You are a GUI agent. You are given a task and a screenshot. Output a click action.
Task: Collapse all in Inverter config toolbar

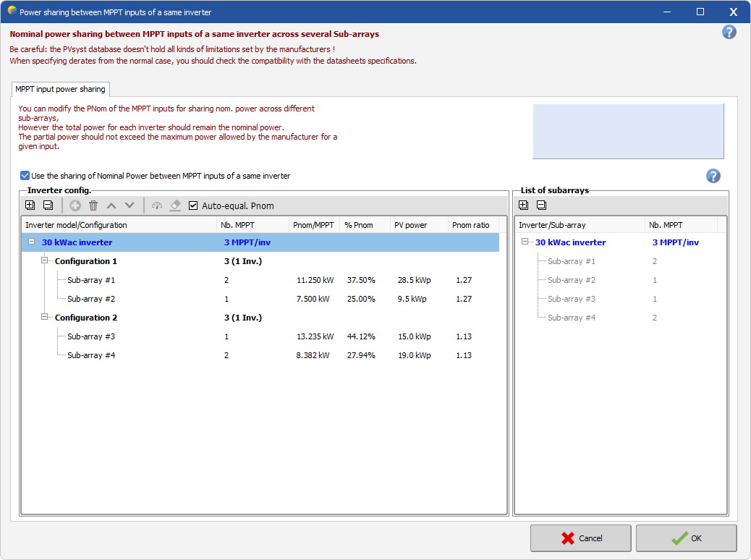48,205
